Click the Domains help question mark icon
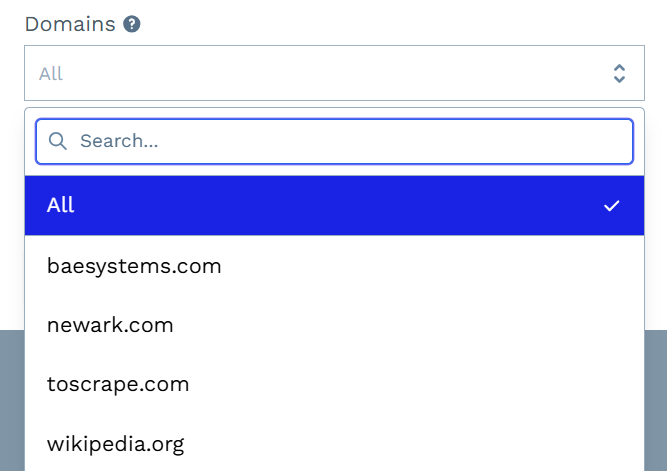 131,24
